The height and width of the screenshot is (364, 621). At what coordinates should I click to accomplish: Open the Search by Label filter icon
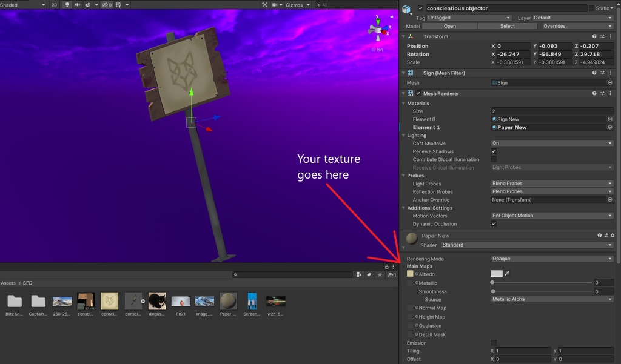pos(369,274)
